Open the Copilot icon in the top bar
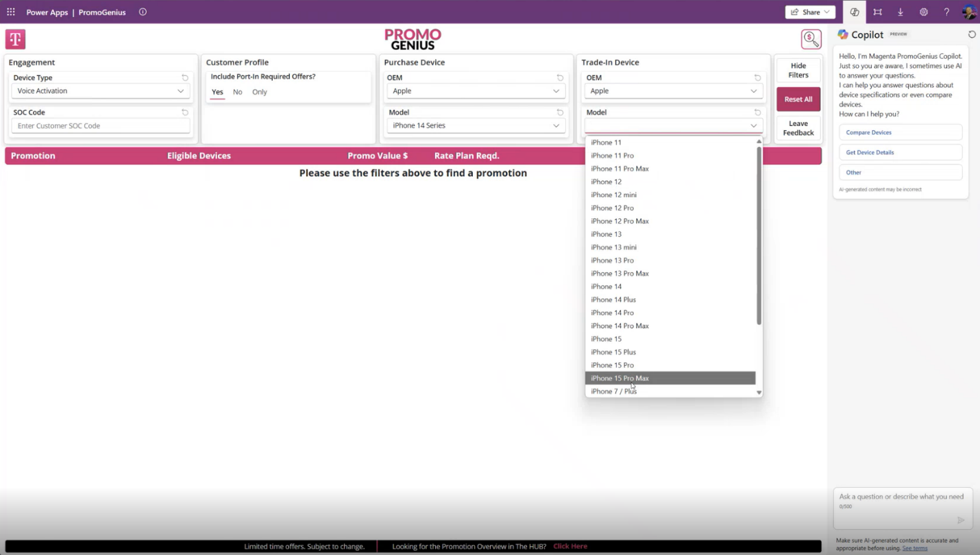Screen dimensions: 980x555 point(855,12)
